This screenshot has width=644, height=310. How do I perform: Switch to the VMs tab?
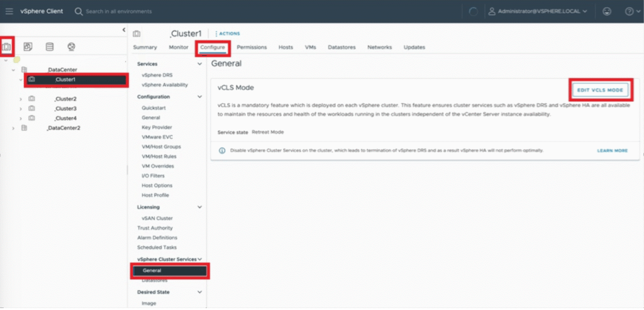(311, 47)
